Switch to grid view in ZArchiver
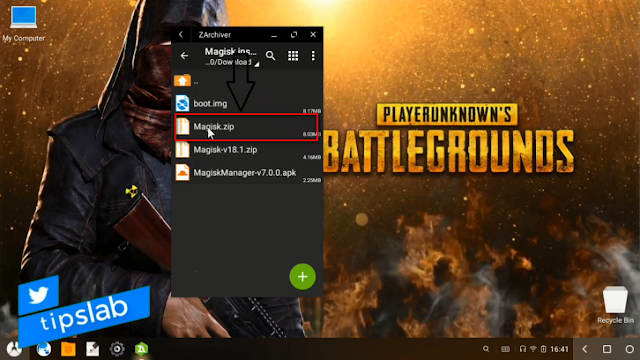The image size is (640, 360). pyautogui.click(x=293, y=56)
